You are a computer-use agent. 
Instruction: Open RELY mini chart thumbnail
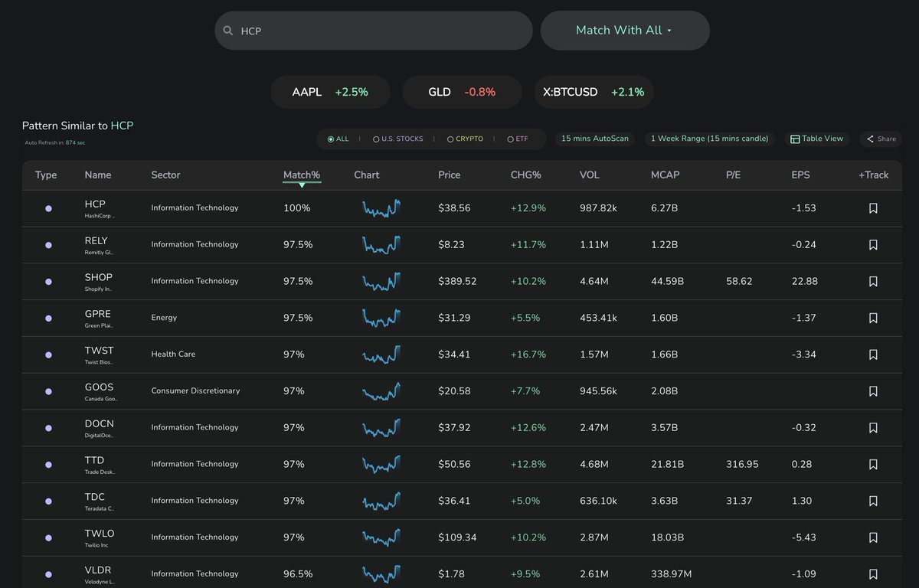click(381, 245)
